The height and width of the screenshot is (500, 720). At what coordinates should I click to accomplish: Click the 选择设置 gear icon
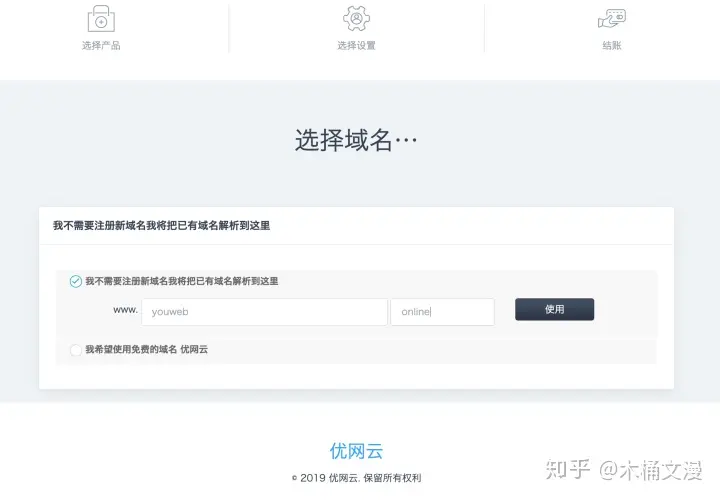click(x=356, y=18)
